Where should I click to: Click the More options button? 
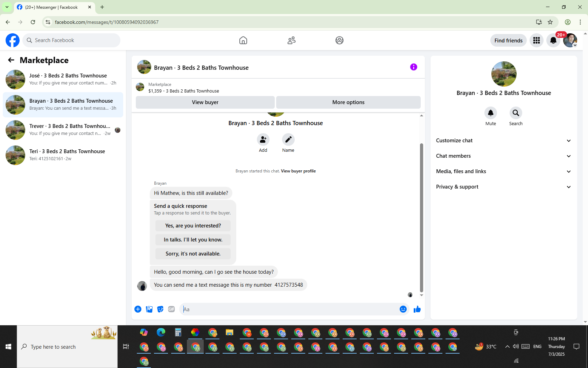348,102
